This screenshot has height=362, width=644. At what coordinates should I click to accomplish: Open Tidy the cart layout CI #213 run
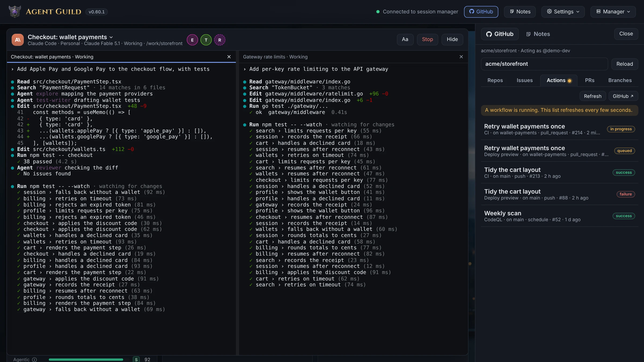click(x=559, y=173)
